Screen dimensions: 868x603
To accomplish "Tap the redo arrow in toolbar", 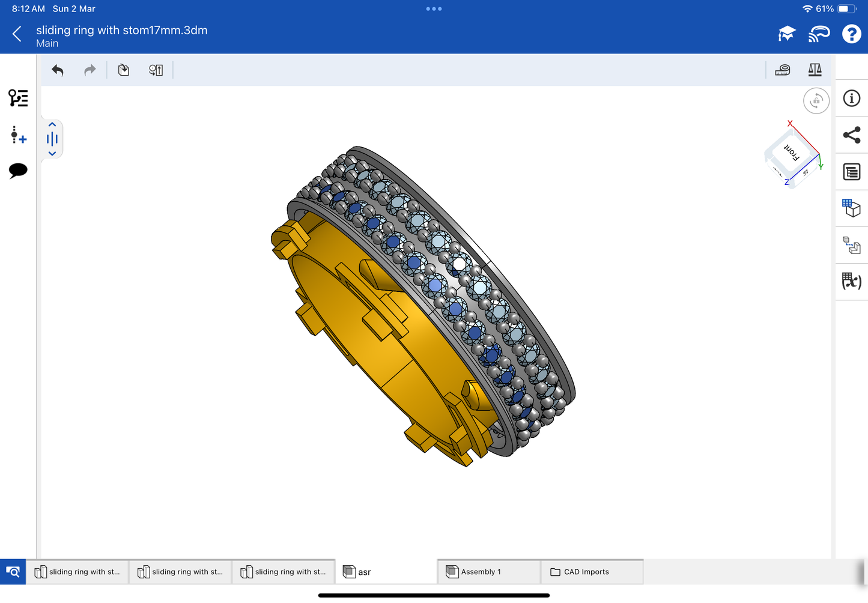I will (90, 70).
